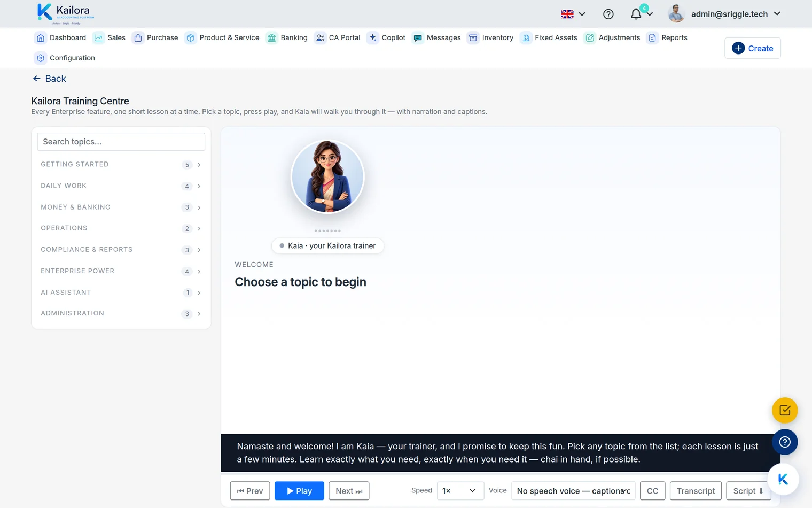Screen dimensions: 812x508
Task: Go to Inventory section
Action: [x=490, y=37]
